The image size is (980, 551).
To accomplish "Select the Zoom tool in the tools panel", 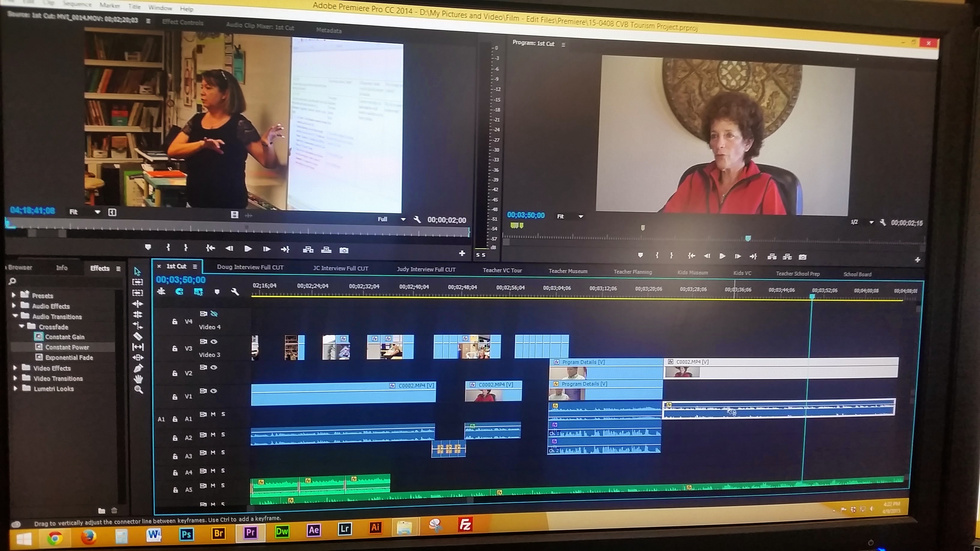I will pos(138,390).
